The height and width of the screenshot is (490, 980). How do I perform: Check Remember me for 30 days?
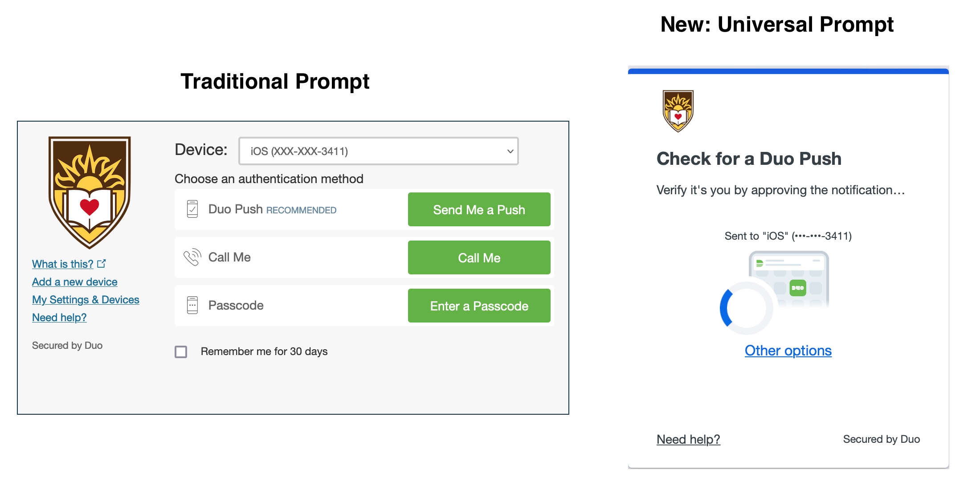tap(181, 352)
